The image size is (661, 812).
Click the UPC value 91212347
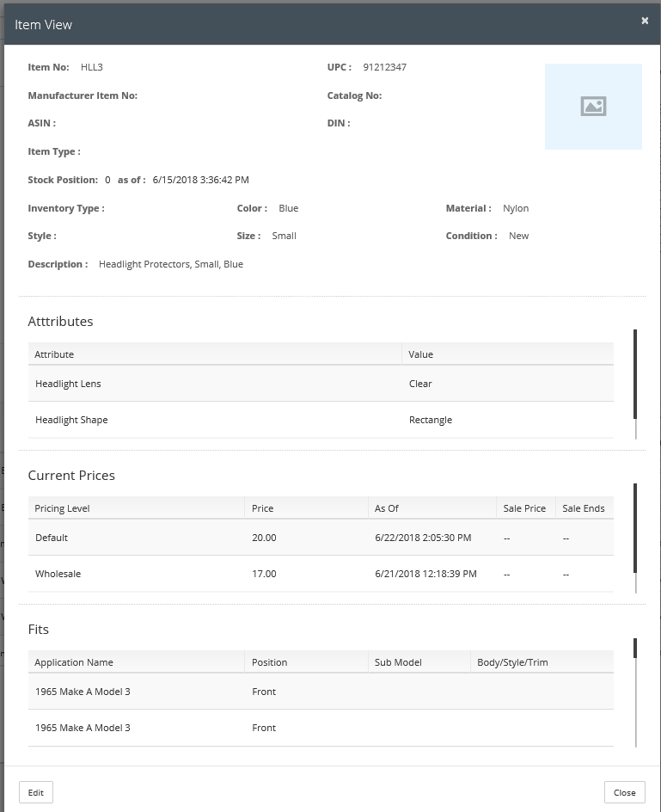click(384, 67)
